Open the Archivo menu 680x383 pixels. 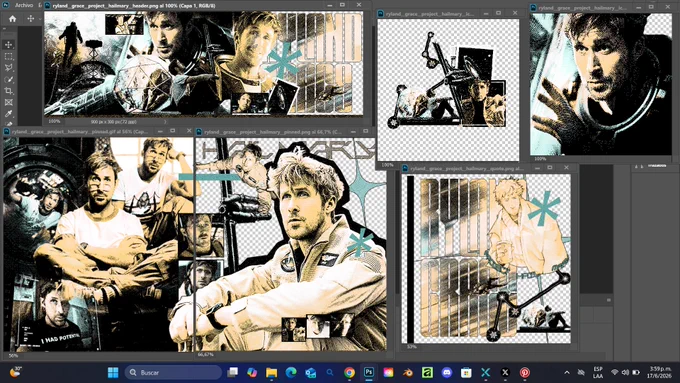click(24, 5)
